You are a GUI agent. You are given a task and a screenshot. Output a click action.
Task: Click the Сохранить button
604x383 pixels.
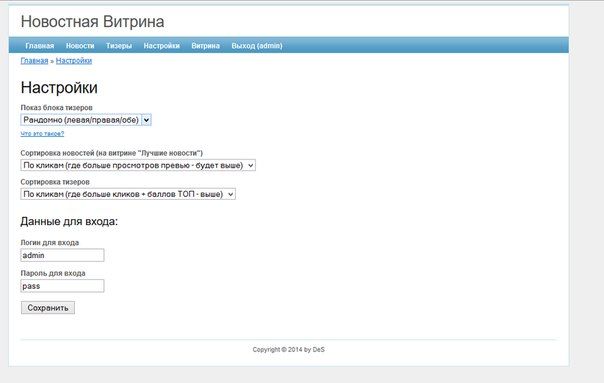click(48, 308)
